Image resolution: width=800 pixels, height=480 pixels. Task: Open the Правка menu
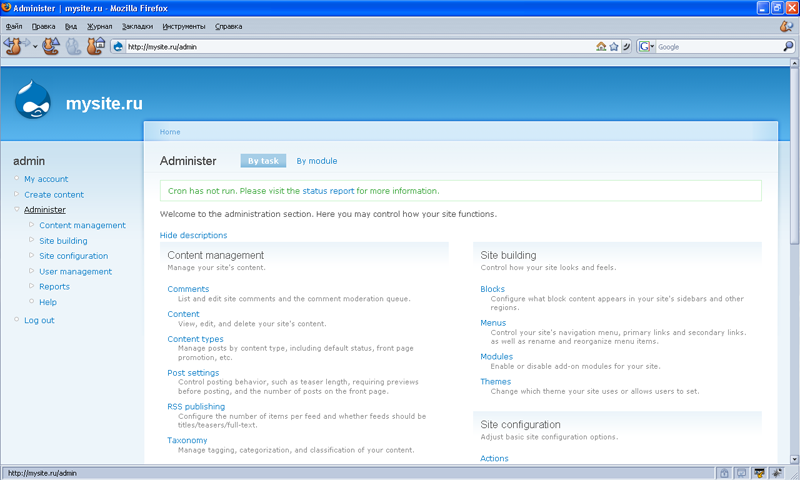click(x=43, y=26)
